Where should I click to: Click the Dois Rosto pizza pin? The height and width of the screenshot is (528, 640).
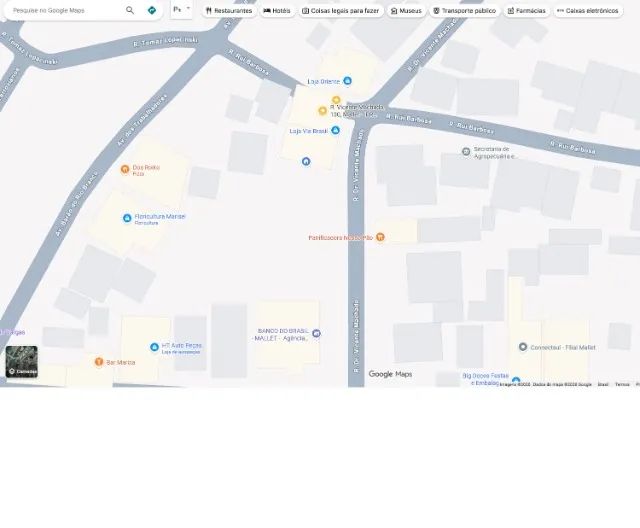point(125,169)
